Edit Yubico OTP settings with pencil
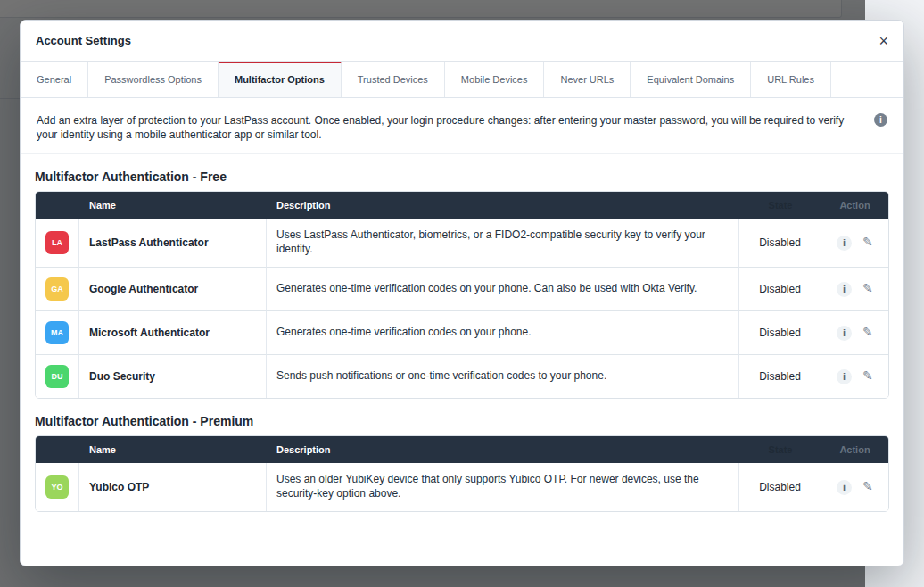This screenshot has height=587, width=924. (868, 486)
